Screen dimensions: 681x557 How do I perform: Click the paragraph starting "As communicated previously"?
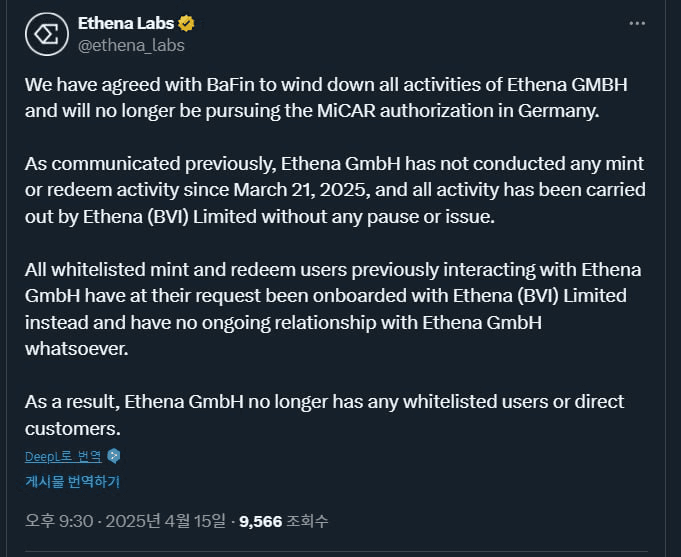pos(334,189)
